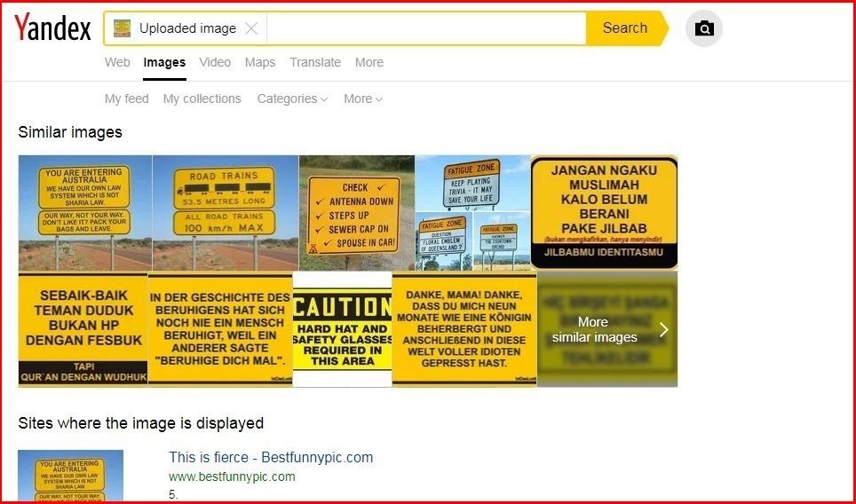This screenshot has width=856, height=504.
Task: Switch to the Web tab
Action: [x=117, y=62]
